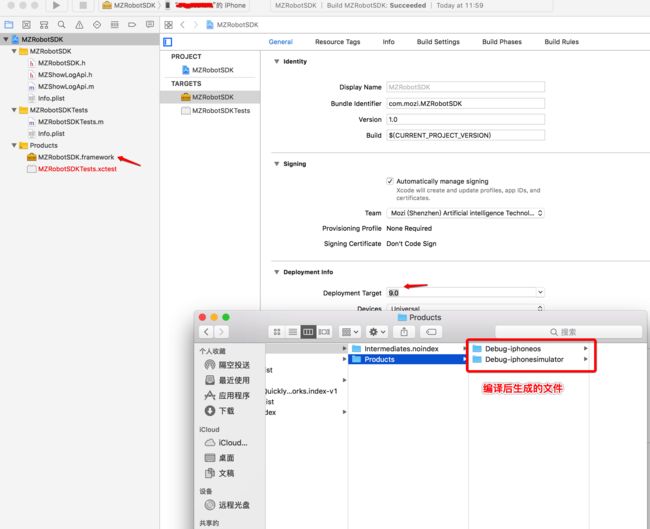The image size is (650, 529).
Task: Open the Find navigator magnifier icon
Action: 61,25
